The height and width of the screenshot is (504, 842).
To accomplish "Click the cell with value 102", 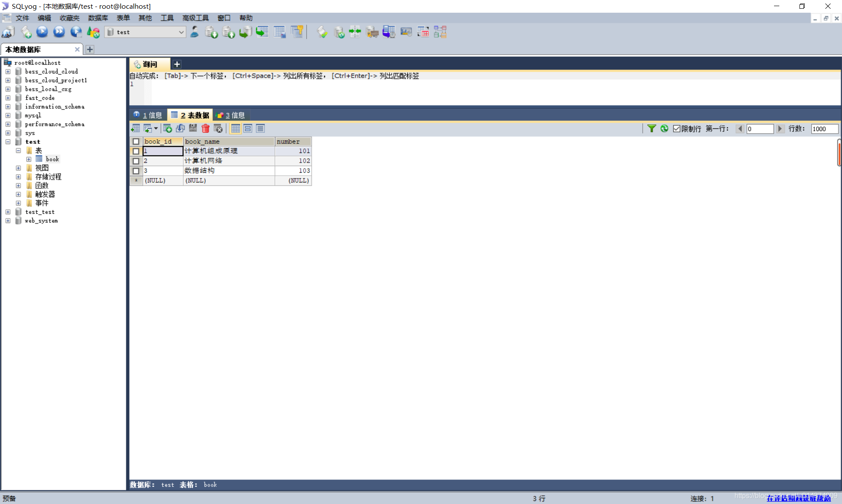I will [x=293, y=161].
